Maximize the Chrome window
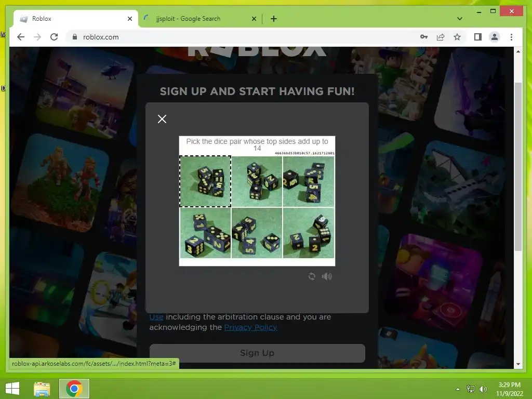Image resolution: width=532 pixels, height=399 pixels. (493, 11)
